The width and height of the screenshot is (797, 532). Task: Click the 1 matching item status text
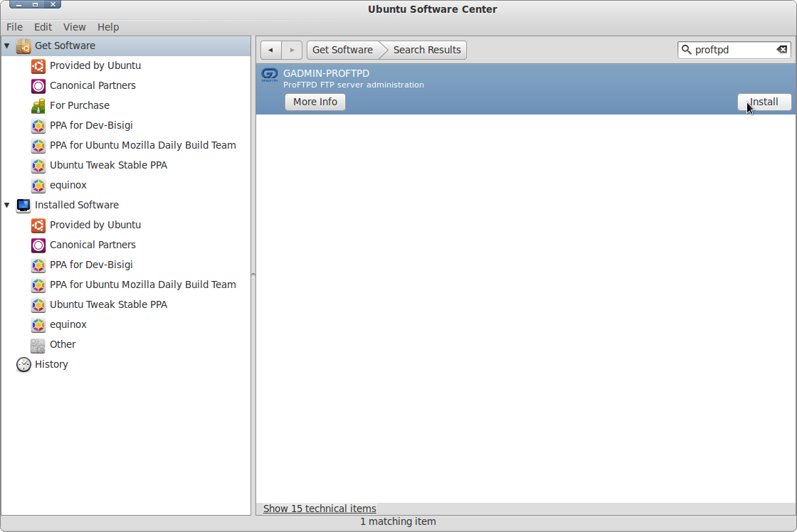(x=398, y=521)
